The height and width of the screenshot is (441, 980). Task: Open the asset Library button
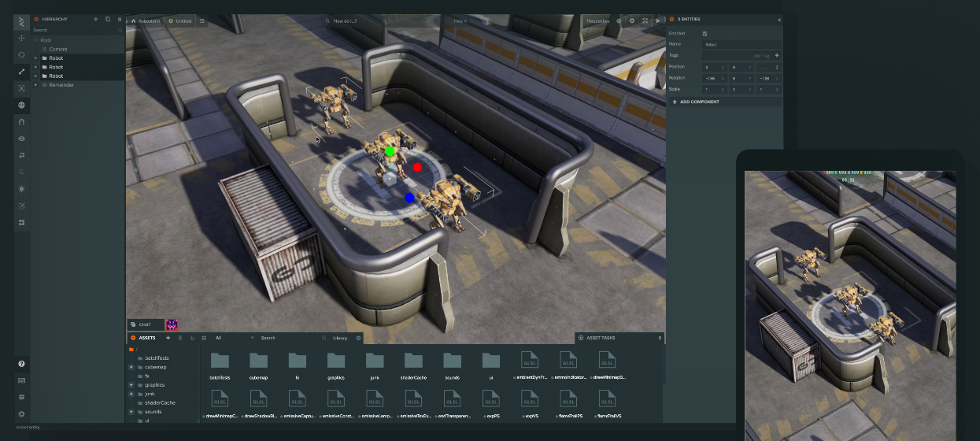(x=339, y=338)
